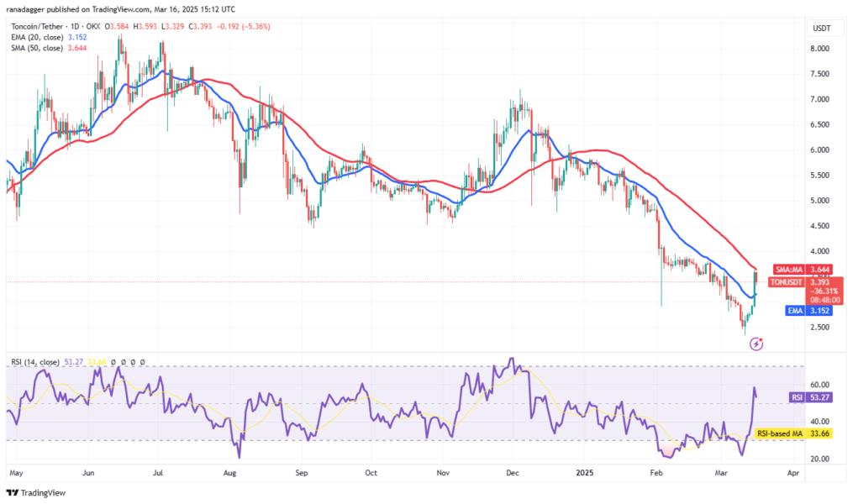The width and height of the screenshot is (853, 504).
Task: Click the 1D interval in the chart title
Action: tap(75, 26)
